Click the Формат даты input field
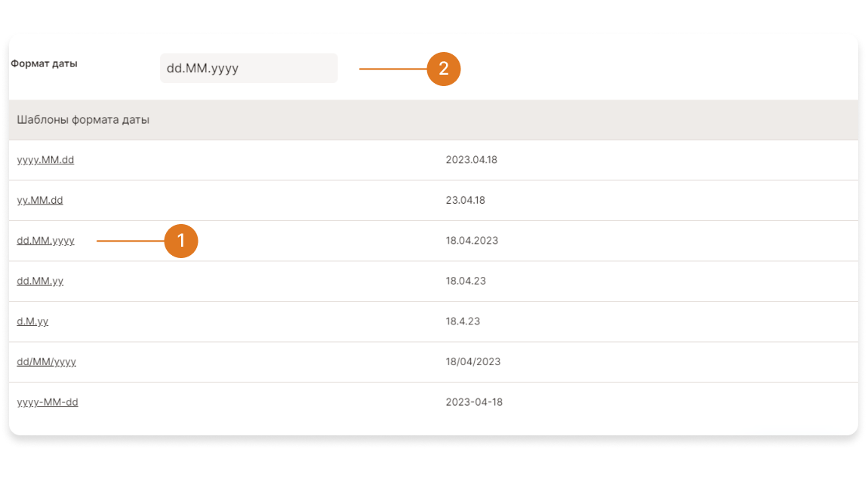Viewport: 868px width, 504px height. [x=248, y=69]
